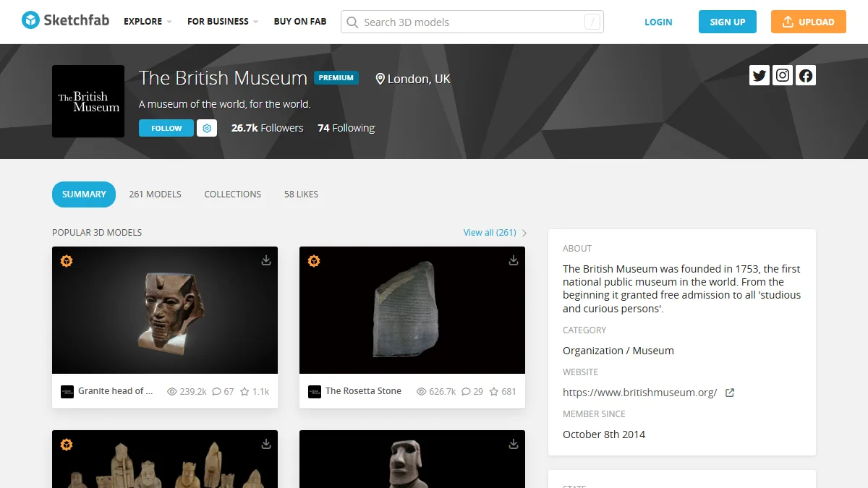Screen dimensions: 868x488
Task: Click the Login link
Action: tap(658, 22)
